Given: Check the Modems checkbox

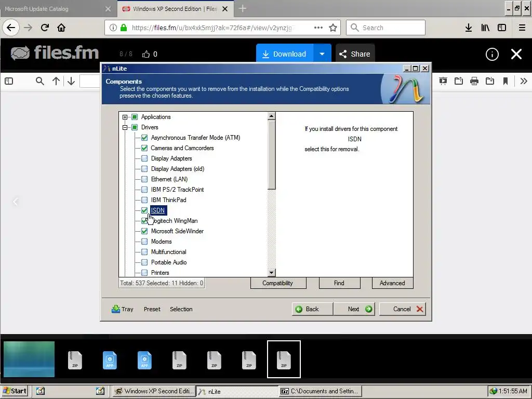Looking at the screenshot, I should pos(144,242).
